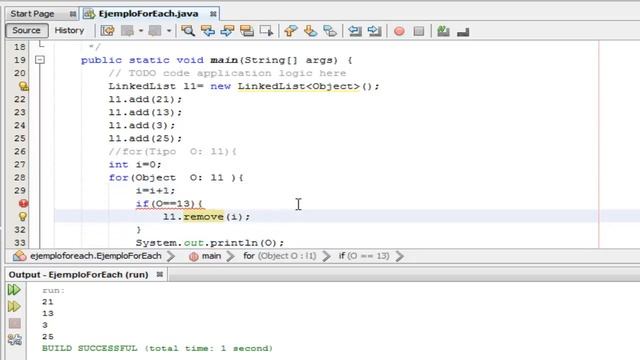Open the Start Page tab
The image size is (640, 360).
[x=32, y=14]
